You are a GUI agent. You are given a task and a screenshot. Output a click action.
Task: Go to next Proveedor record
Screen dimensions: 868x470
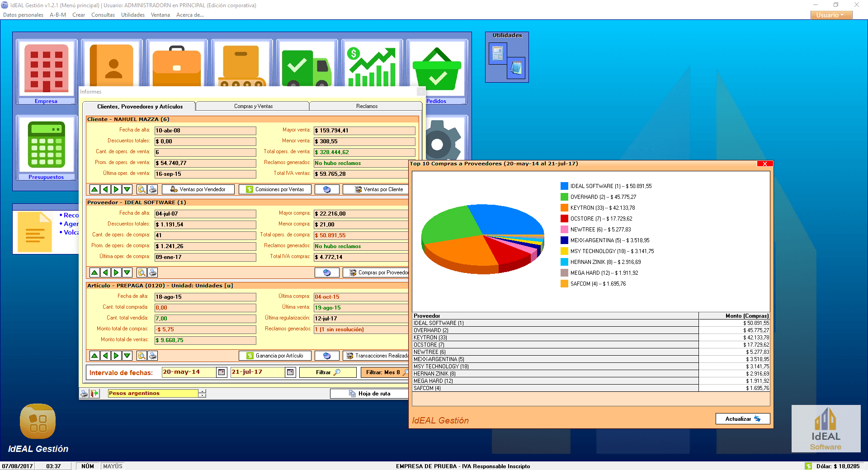tap(116, 273)
